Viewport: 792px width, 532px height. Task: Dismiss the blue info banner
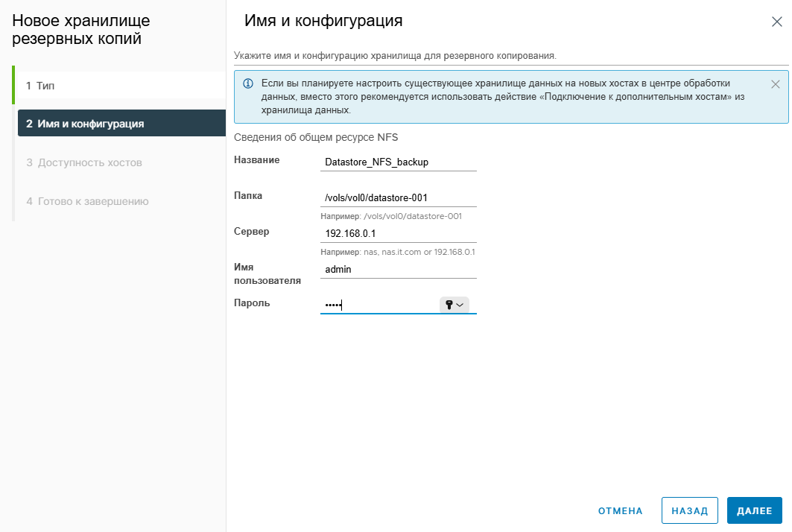point(776,84)
